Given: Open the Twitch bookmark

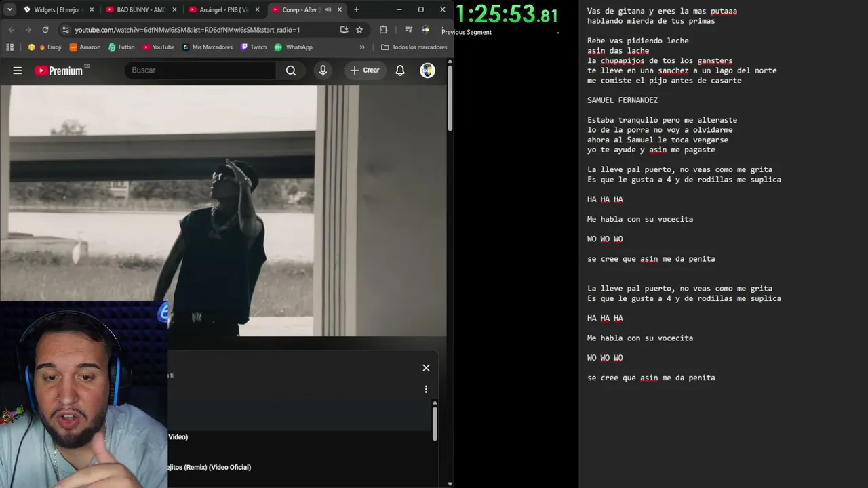Looking at the screenshot, I should pyautogui.click(x=253, y=47).
